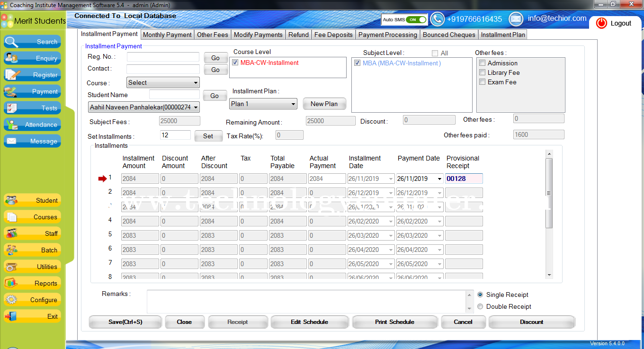
Task: Click the Remarks text area
Action: pos(307,301)
